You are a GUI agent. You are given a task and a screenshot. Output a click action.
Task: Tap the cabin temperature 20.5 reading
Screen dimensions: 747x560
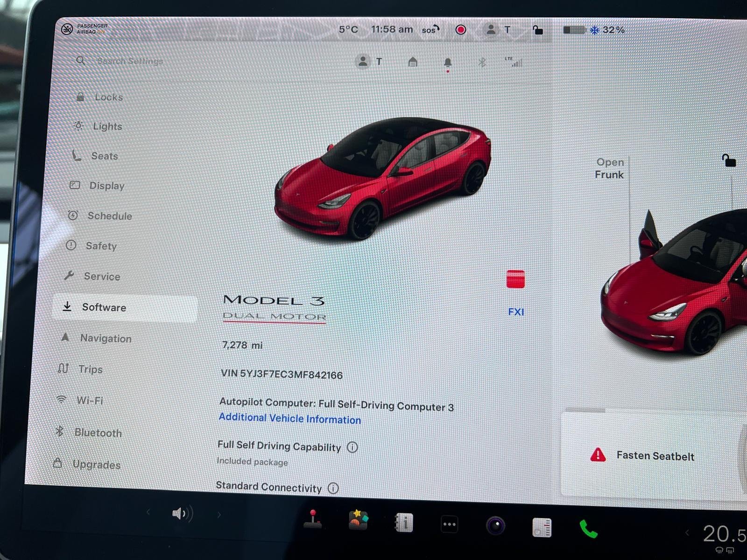coord(724,534)
